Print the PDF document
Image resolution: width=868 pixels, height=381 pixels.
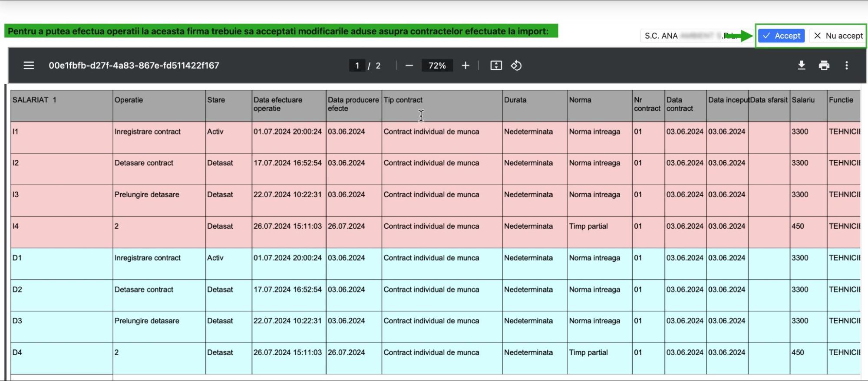point(824,66)
